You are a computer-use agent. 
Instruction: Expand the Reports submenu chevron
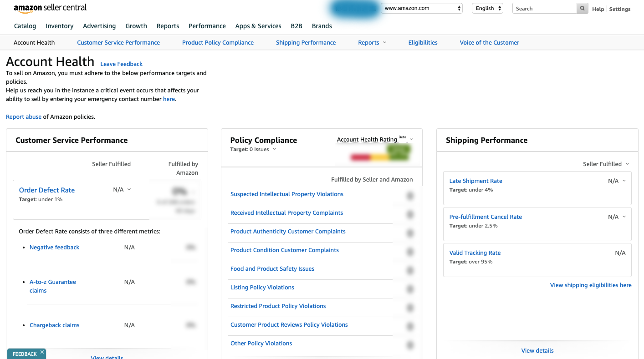pos(384,42)
